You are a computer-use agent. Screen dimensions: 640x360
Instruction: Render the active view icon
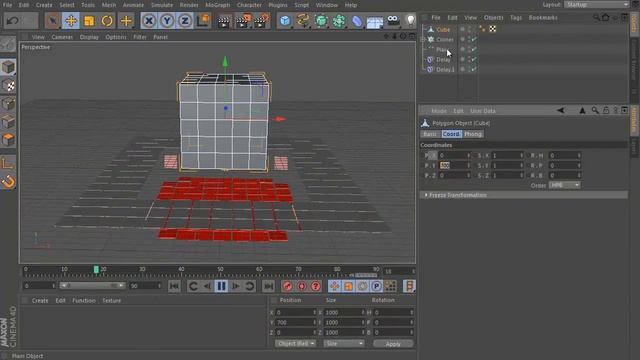pyautogui.click(x=224, y=20)
